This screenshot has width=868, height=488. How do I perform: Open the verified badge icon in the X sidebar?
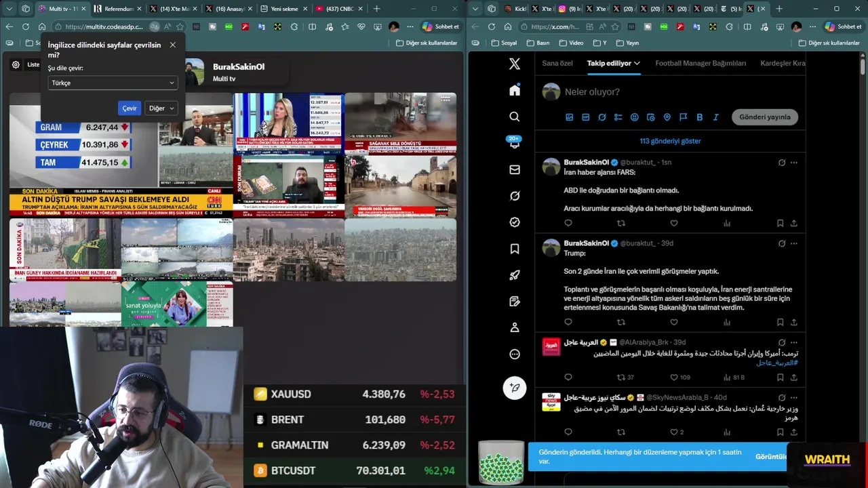[x=515, y=222]
